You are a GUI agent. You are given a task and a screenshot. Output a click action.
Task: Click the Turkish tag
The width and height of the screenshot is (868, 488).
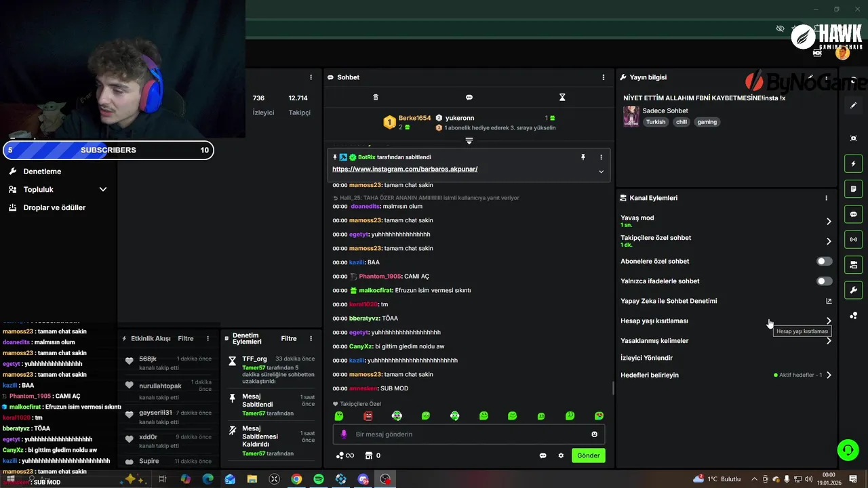click(x=656, y=122)
